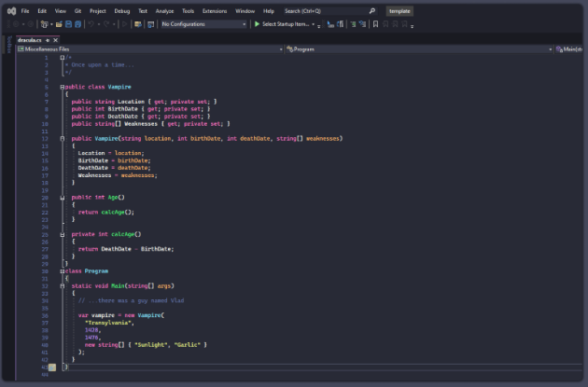588x387 pixels.
Task: Click the template solution name button
Action: tap(399, 10)
